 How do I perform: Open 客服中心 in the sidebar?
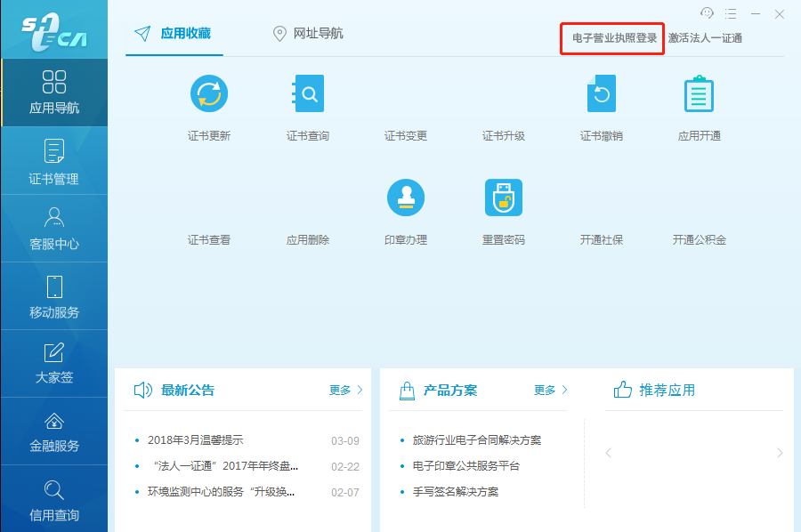coord(54,229)
